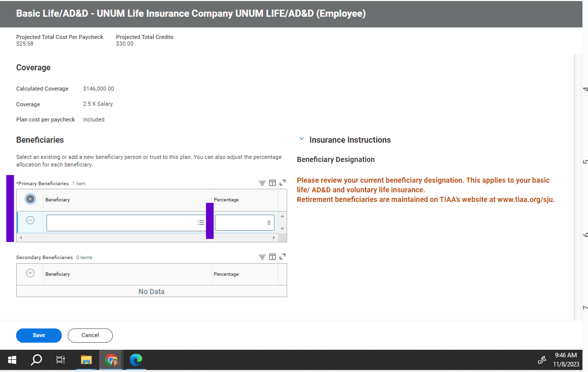The image size is (588, 372).
Task: Open the taskbar search icon
Action: click(x=36, y=360)
